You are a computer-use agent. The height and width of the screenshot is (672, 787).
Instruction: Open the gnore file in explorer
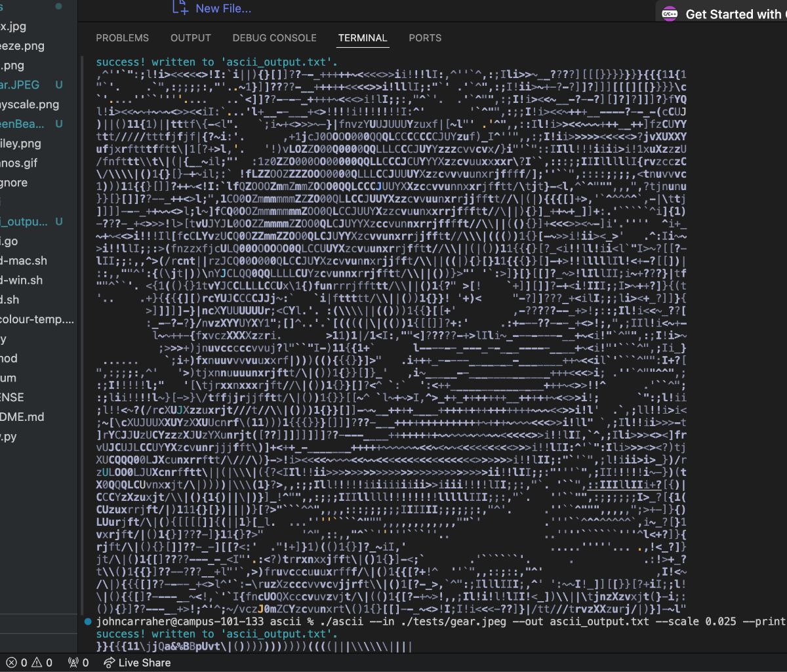click(x=14, y=183)
